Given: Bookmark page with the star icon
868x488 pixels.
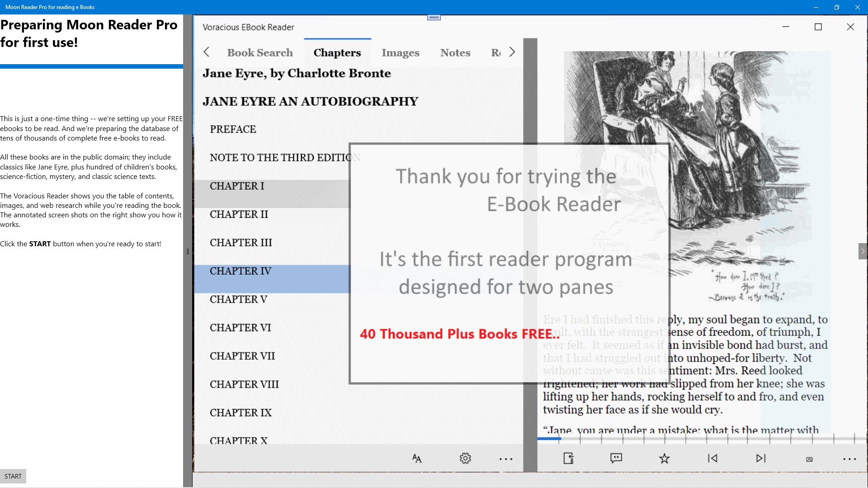Looking at the screenshot, I should [x=664, y=459].
